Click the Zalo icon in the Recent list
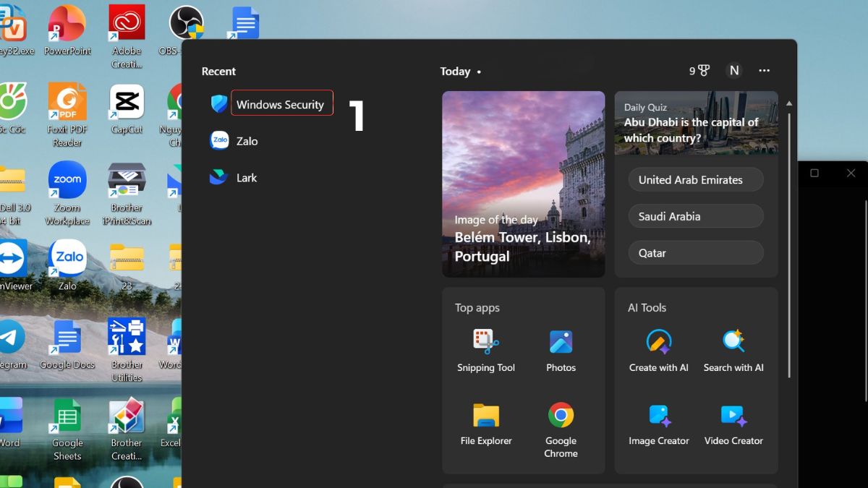 click(x=219, y=141)
